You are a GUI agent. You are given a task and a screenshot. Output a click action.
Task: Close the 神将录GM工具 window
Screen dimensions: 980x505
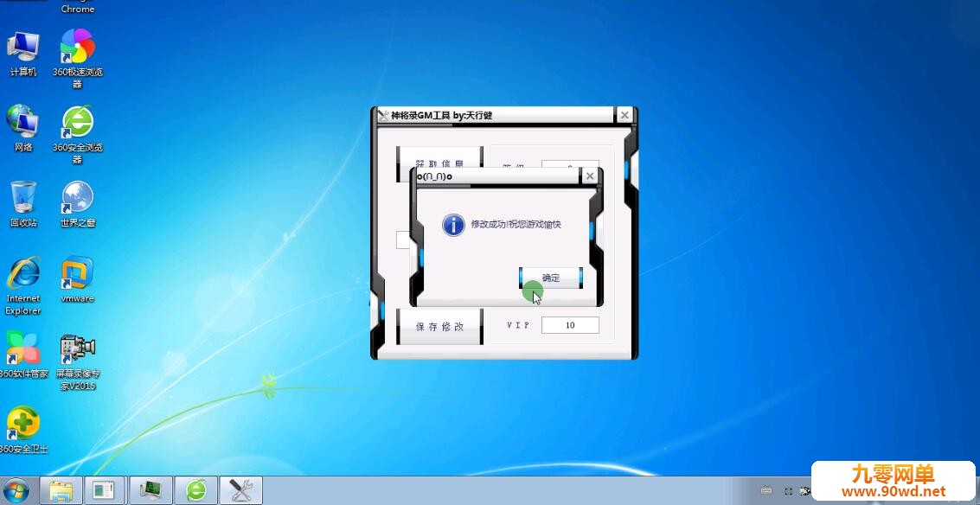[624, 115]
